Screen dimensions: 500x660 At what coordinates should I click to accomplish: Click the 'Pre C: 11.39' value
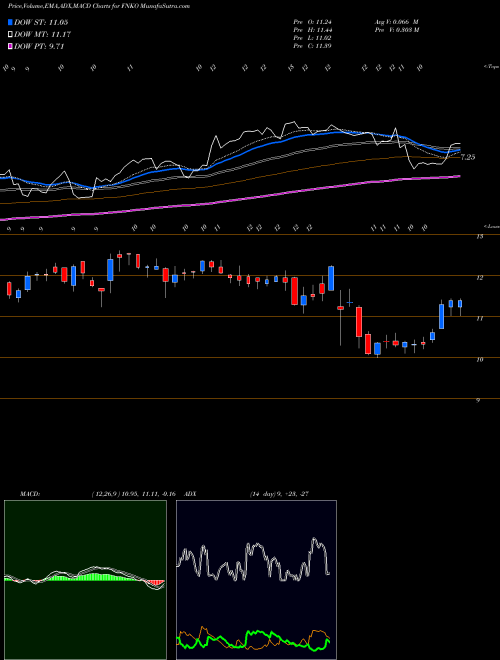[x=312, y=46]
